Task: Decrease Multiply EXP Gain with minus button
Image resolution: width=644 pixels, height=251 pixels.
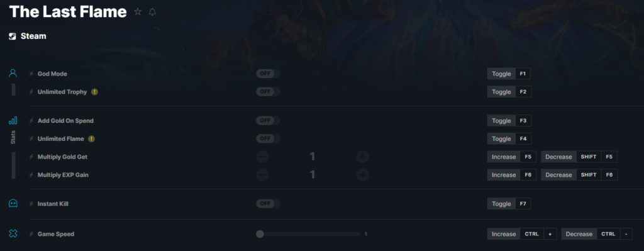Action: pyautogui.click(x=262, y=175)
